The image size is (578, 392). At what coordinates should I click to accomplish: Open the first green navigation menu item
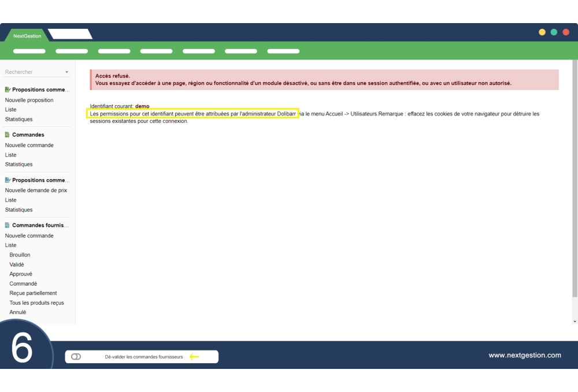[x=29, y=51]
